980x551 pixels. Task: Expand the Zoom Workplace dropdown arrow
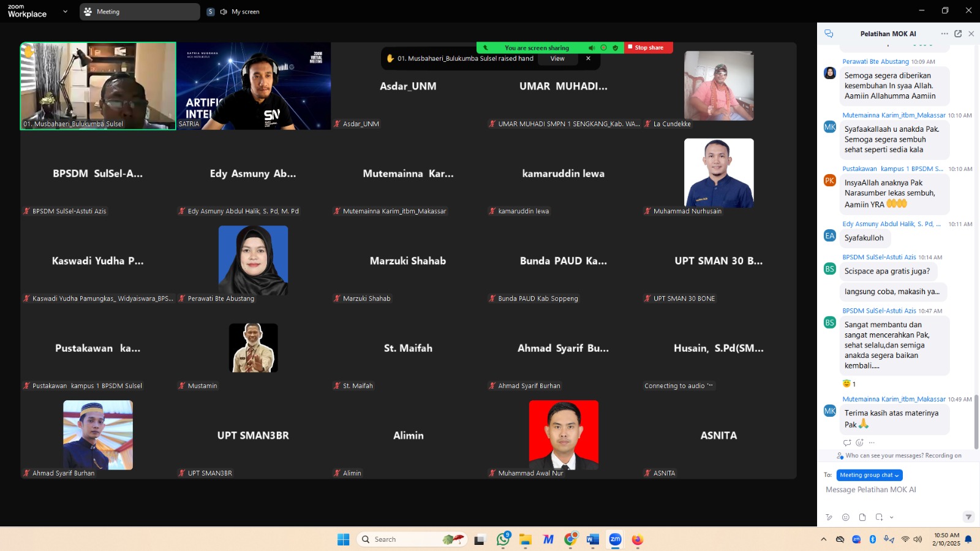(66, 12)
